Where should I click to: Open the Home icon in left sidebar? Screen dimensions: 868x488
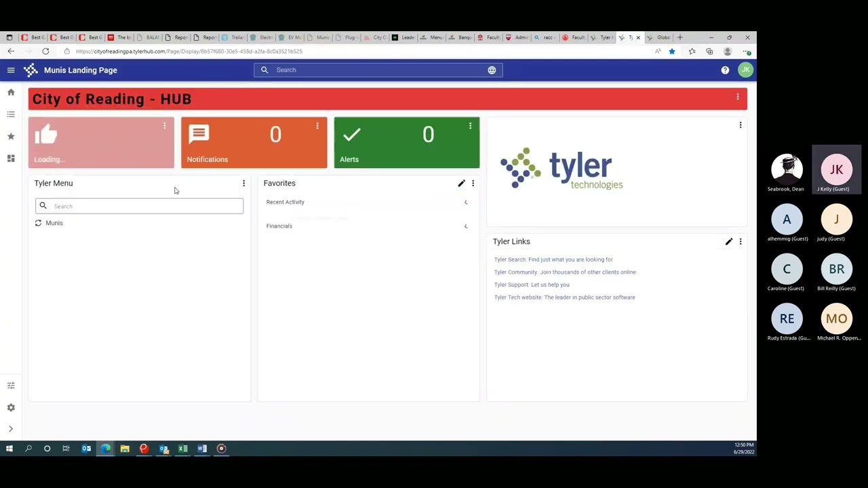pyautogui.click(x=11, y=92)
